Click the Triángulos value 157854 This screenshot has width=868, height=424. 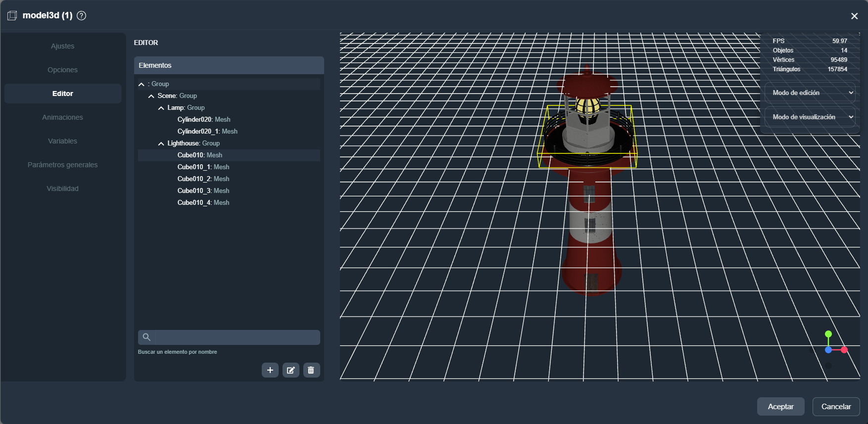click(x=837, y=69)
